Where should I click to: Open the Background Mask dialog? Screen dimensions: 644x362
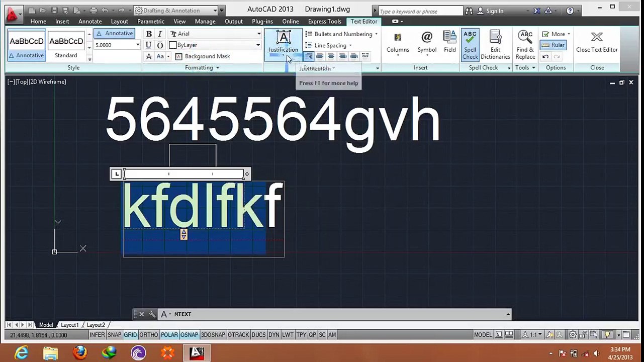[203, 56]
